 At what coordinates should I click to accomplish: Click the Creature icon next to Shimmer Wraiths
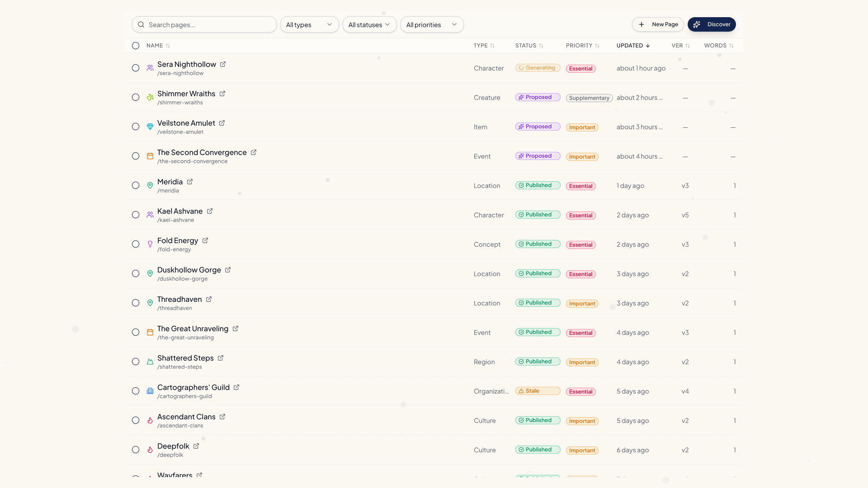point(150,97)
